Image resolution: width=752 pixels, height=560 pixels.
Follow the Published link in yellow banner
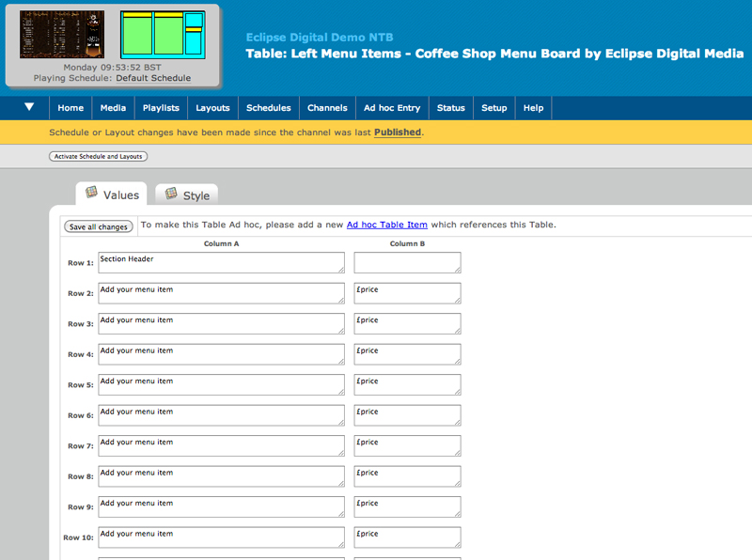[398, 132]
